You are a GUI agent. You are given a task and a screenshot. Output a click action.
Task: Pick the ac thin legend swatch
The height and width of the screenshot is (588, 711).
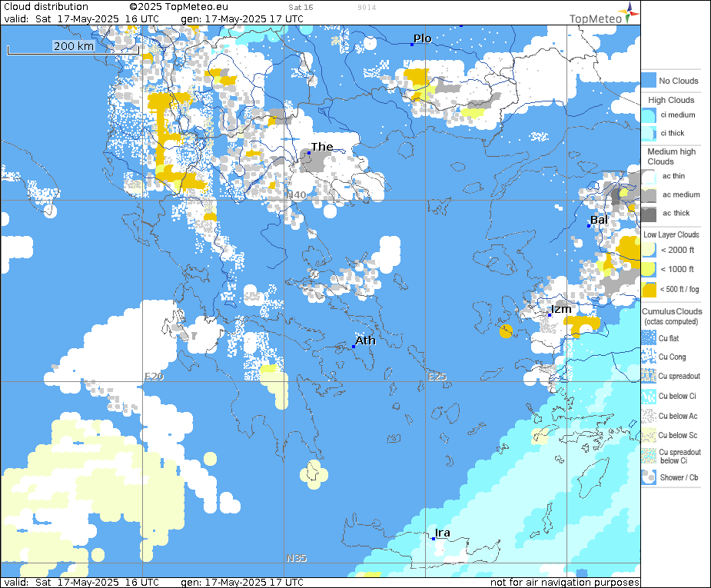tap(649, 177)
